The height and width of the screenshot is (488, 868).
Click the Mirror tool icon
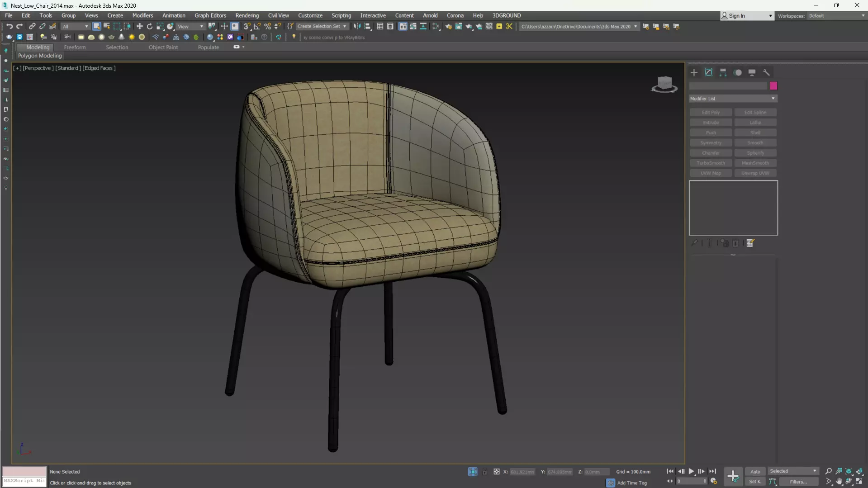pyautogui.click(x=357, y=26)
